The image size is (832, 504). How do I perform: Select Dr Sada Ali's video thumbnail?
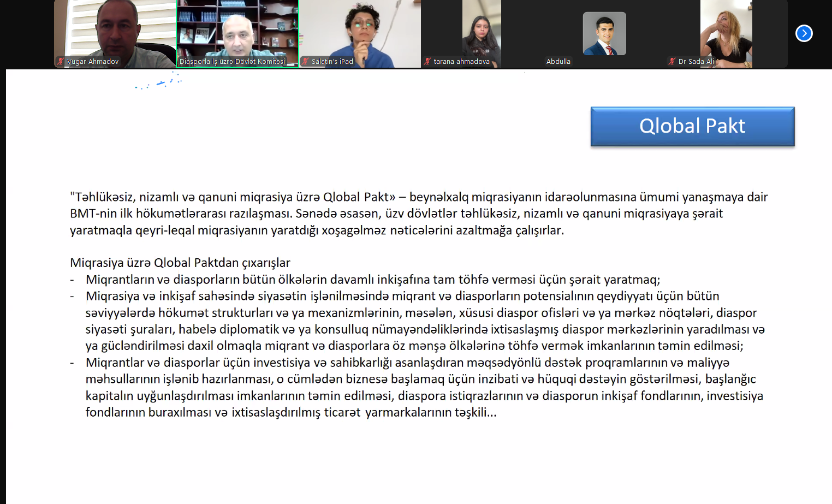726,30
